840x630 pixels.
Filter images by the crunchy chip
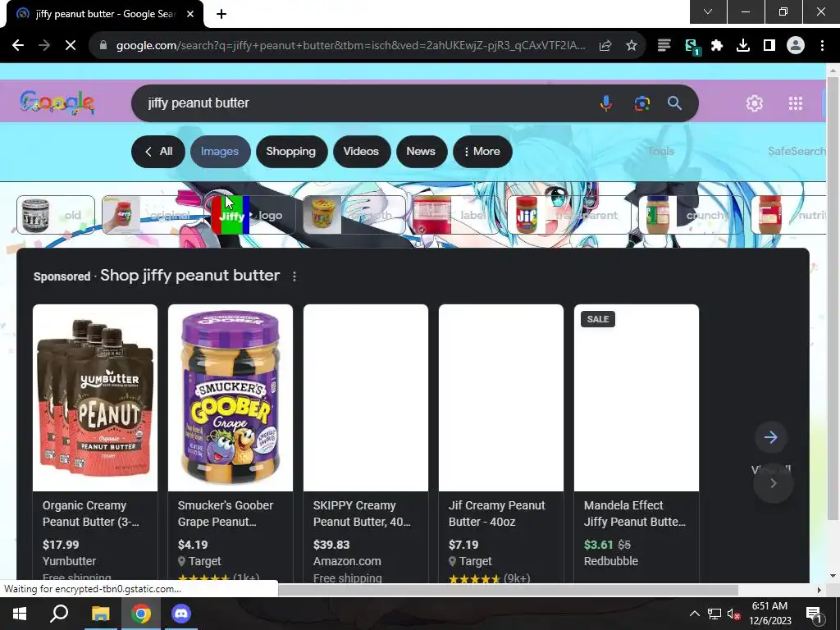691,215
